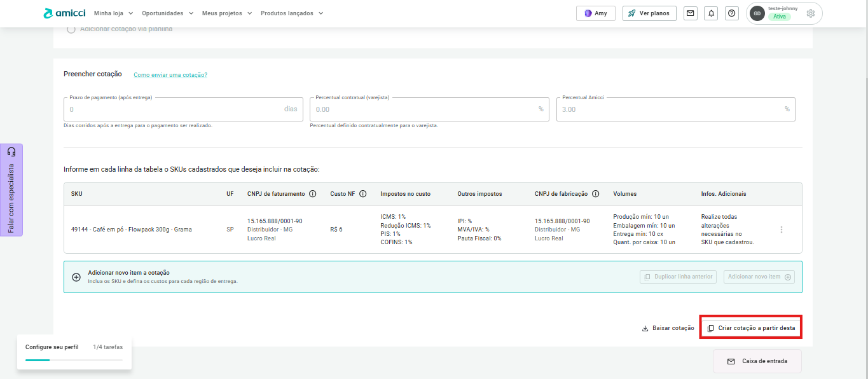Screen dimensions: 868x379
Task: Open Meus projetos dropdown
Action: 227,13
